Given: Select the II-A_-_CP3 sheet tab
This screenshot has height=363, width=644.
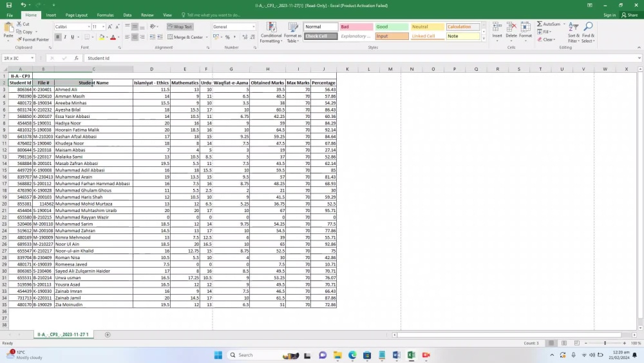Looking at the screenshot, I should tap(63, 335).
